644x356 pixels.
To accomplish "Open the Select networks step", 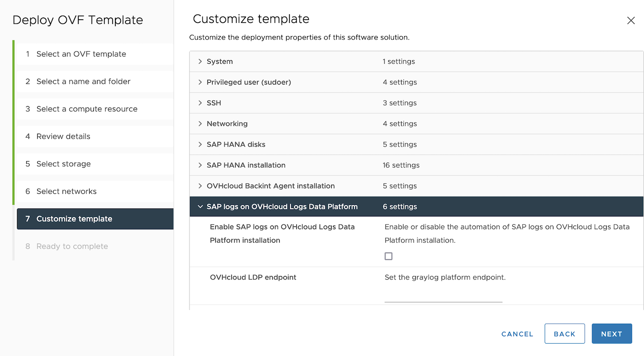I will click(x=67, y=191).
